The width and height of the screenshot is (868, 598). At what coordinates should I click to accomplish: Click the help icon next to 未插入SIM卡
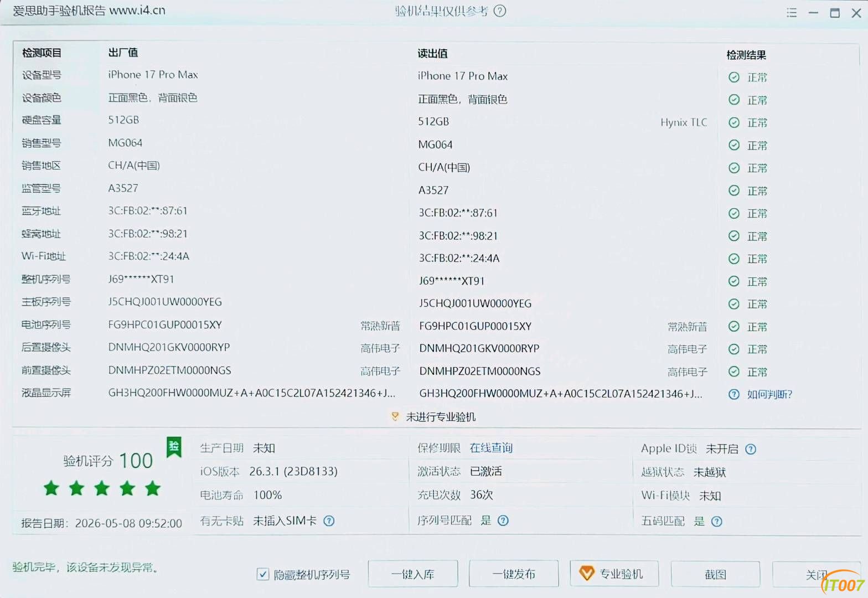pyautogui.click(x=329, y=521)
